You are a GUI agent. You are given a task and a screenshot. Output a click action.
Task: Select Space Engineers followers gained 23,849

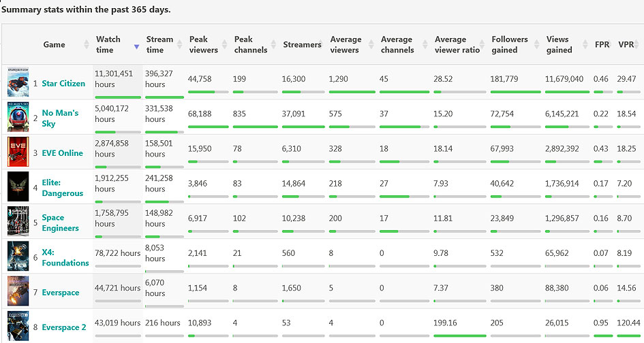[x=502, y=218]
